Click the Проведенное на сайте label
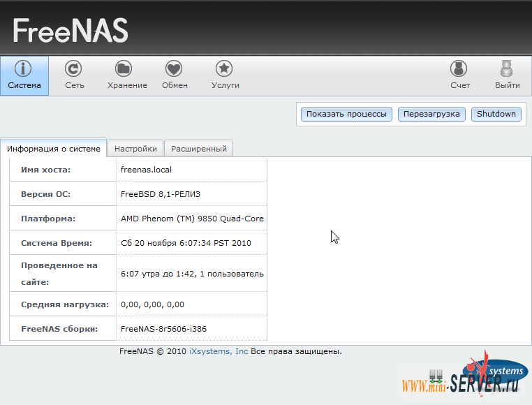Image resolution: width=532 pixels, height=405 pixels. tap(59, 274)
